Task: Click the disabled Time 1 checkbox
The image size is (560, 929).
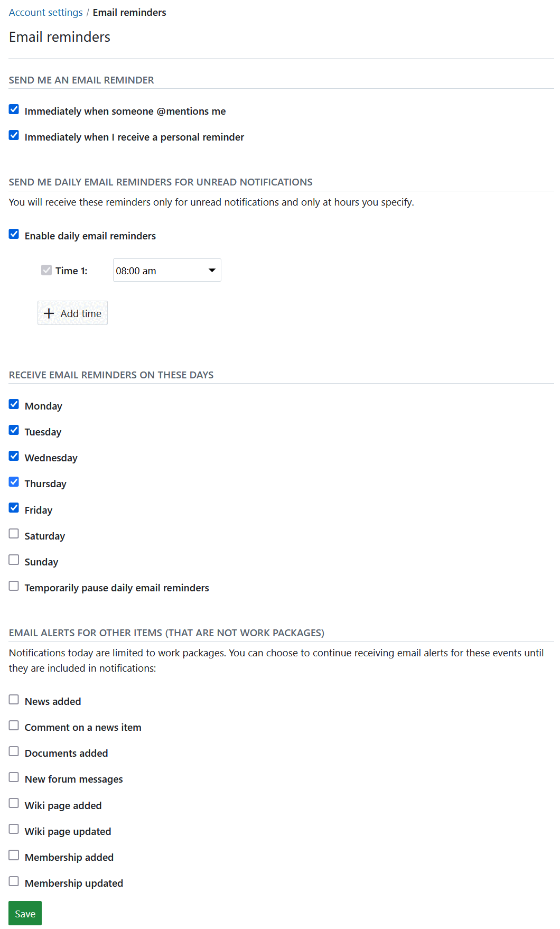Action: pyautogui.click(x=46, y=270)
